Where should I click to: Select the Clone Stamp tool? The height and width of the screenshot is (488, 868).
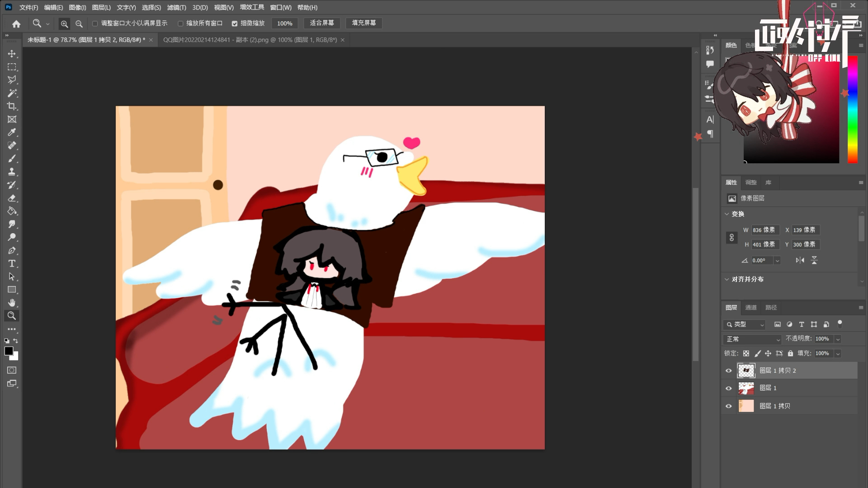point(12,172)
